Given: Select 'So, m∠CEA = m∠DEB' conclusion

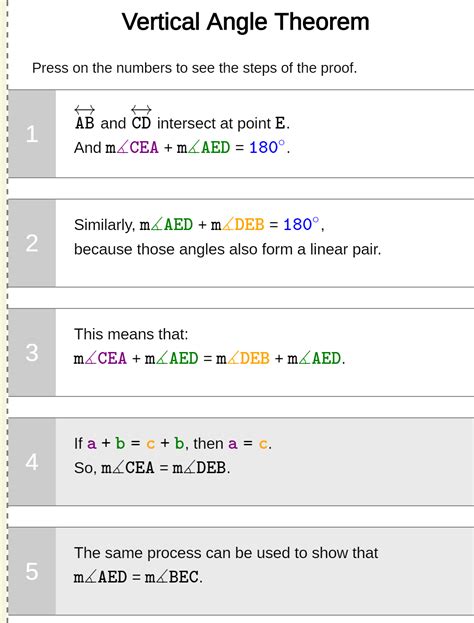Looking at the screenshot, I should coord(152,468).
